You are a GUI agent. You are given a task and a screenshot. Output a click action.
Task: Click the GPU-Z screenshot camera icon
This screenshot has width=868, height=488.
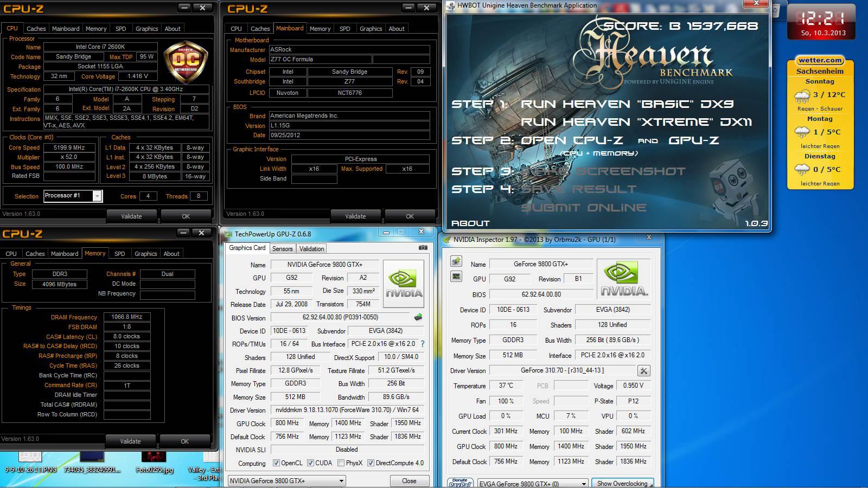pos(423,248)
